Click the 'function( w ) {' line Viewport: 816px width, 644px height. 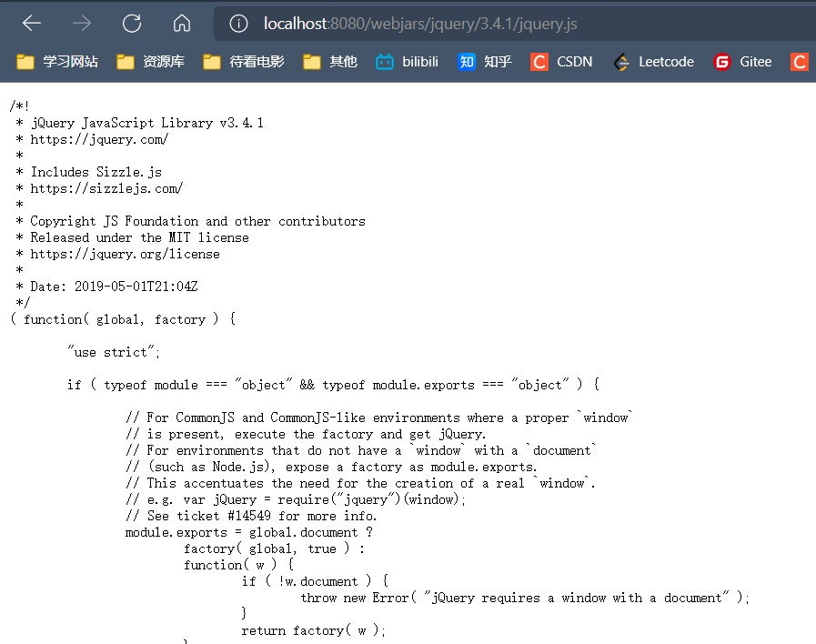click(x=239, y=565)
